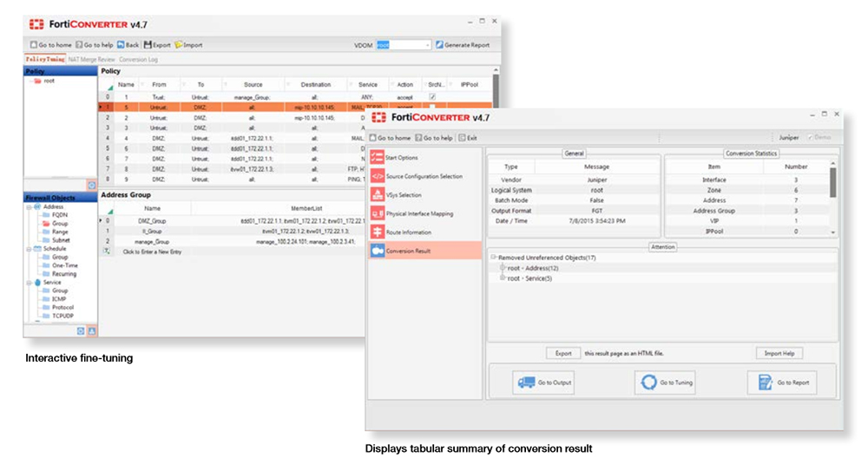Open the Route Information step

click(425, 232)
